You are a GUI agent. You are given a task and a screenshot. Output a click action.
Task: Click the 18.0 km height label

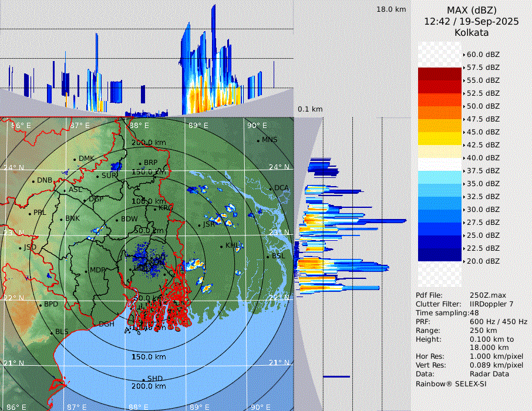[x=391, y=9]
